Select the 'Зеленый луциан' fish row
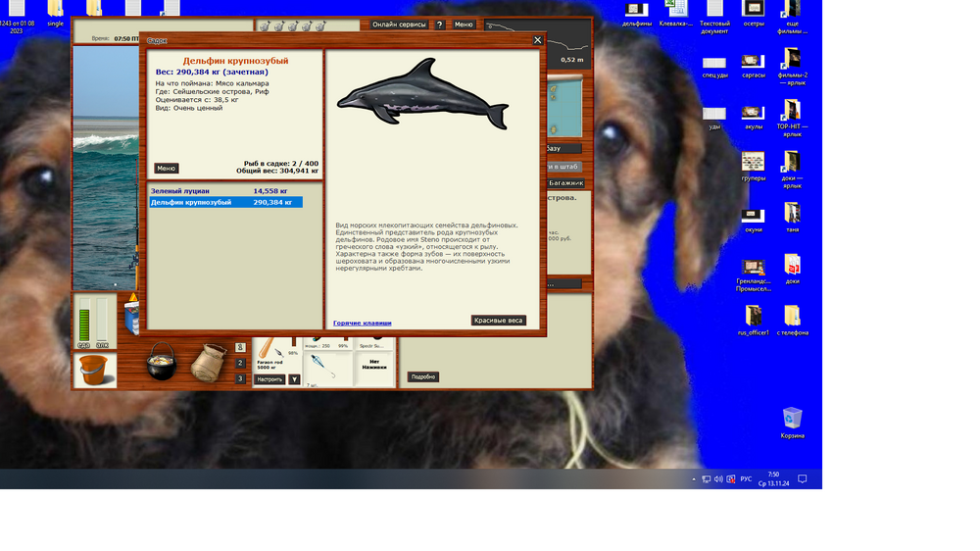This screenshot has height=551, width=980. coord(225,191)
